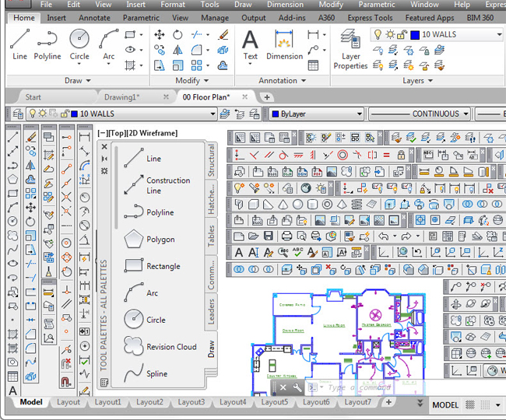Click the Multiline Text A icon in text toolbar
Viewport: 506px width, 420px height.
click(238, 252)
